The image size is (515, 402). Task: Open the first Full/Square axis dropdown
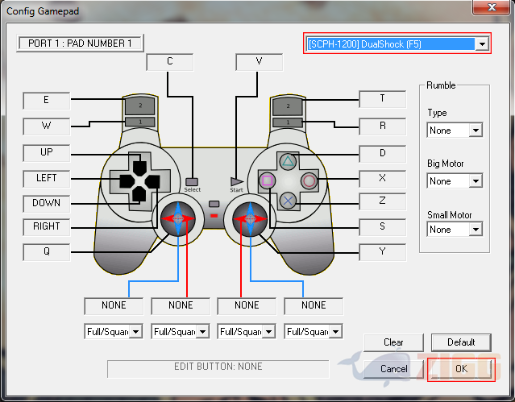coord(113,331)
